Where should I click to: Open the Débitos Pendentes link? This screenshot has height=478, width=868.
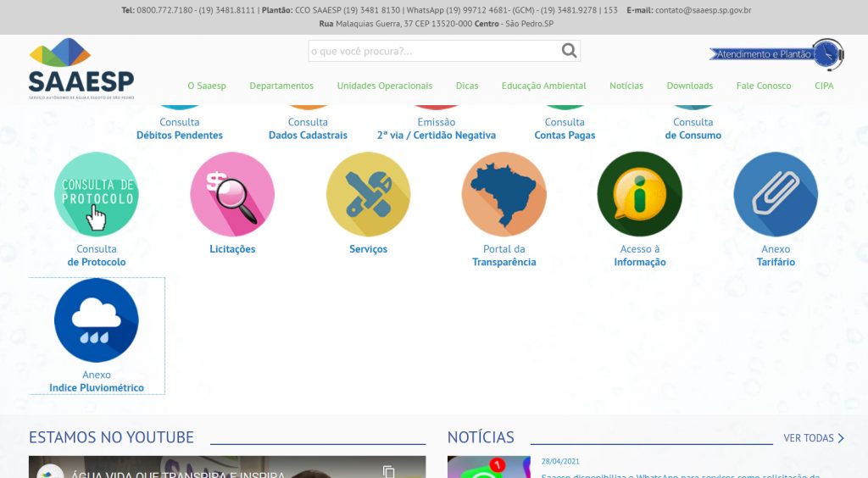(180, 135)
